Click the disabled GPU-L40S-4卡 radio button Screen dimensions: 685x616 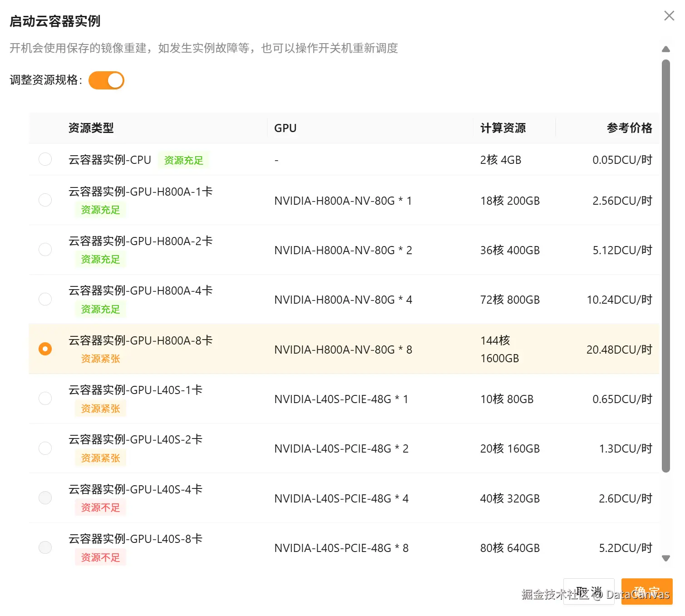[45, 498]
